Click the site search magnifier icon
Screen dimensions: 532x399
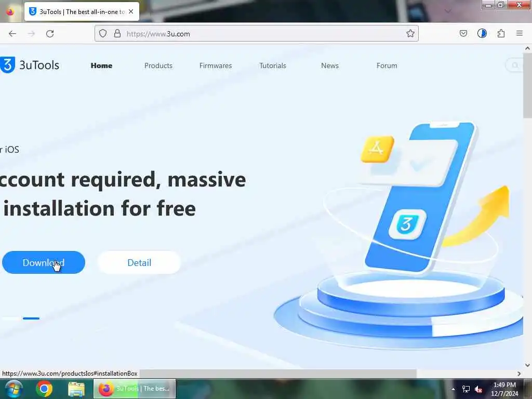click(x=515, y=65)
